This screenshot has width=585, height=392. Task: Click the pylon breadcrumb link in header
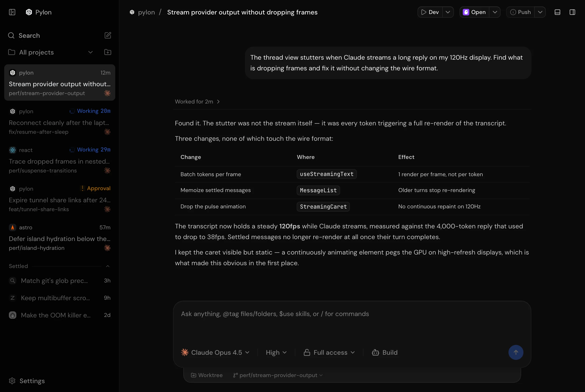[x=146, y=12]
